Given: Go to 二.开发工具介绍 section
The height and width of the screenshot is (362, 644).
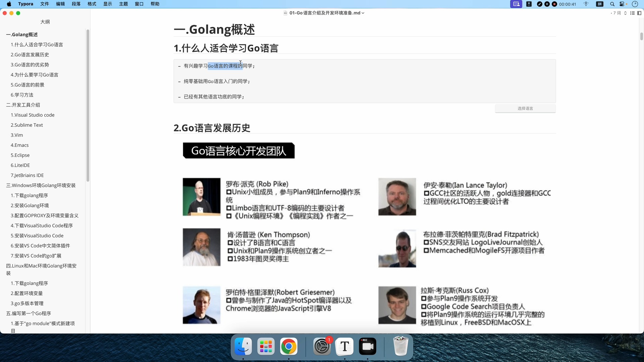Looking at the screenshot, I should tap(23, 105).
